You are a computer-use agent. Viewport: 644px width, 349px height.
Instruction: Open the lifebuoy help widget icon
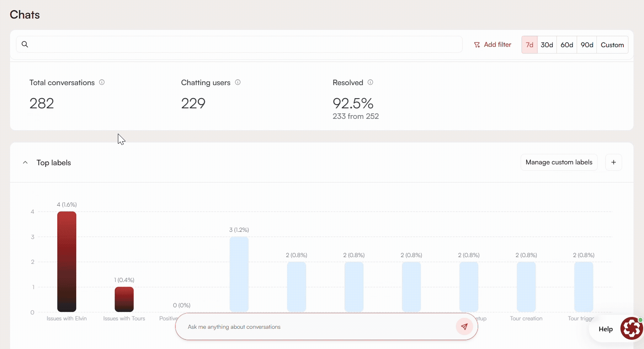point(631,328)
